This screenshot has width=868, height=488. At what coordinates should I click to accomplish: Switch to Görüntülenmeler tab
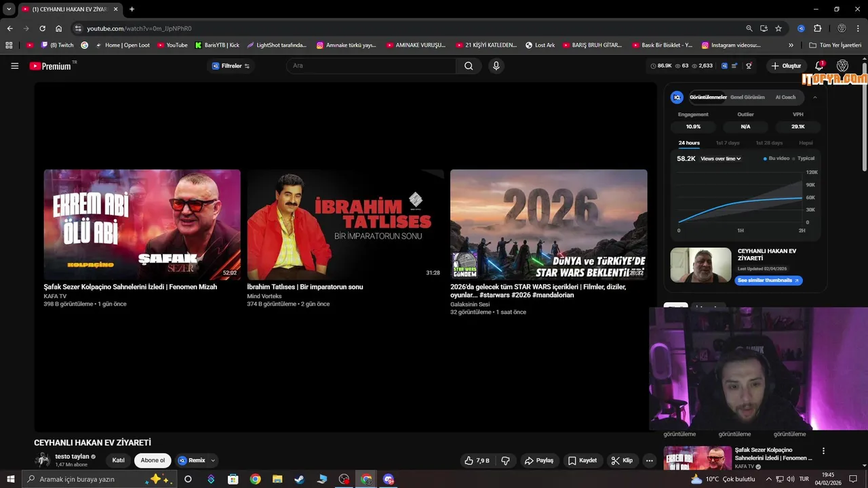708,97
